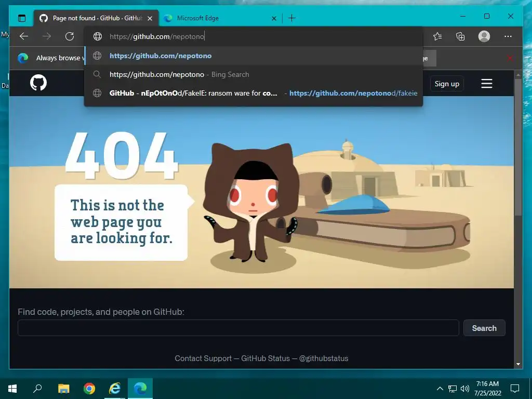Click the GitHub Search button

(x=484, y=328)
